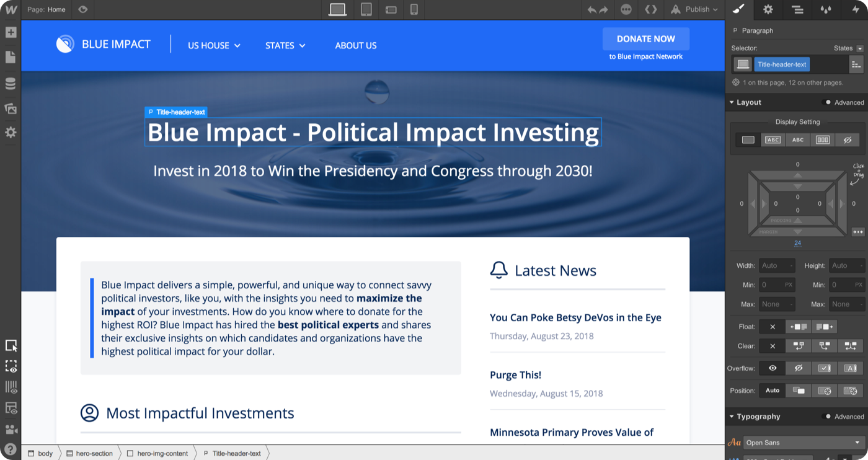The height and width of the screenshot is (460, 868).
Task: Expand the STATES nav dropdown
Action: pyautogui.click(x=286, y=45)
